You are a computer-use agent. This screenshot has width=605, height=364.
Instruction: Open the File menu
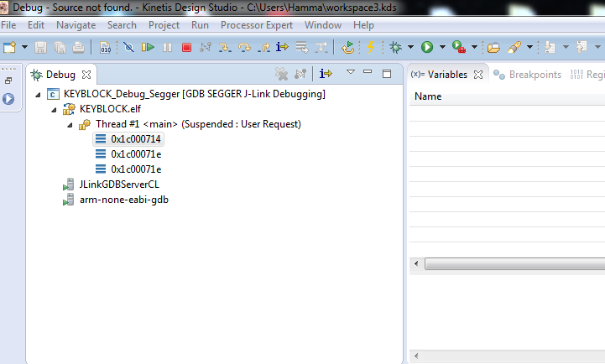click(8, 25)
